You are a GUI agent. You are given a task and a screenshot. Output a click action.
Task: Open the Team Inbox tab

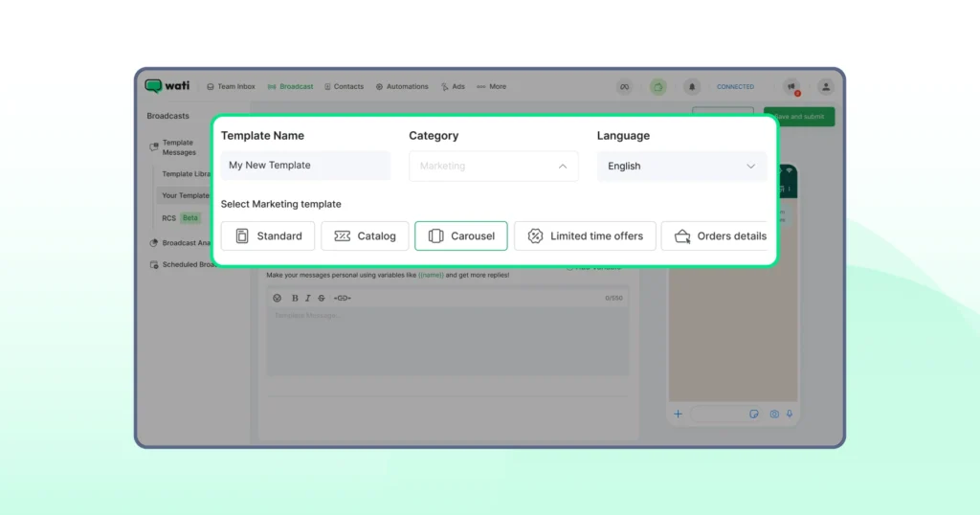pos(231,87)
